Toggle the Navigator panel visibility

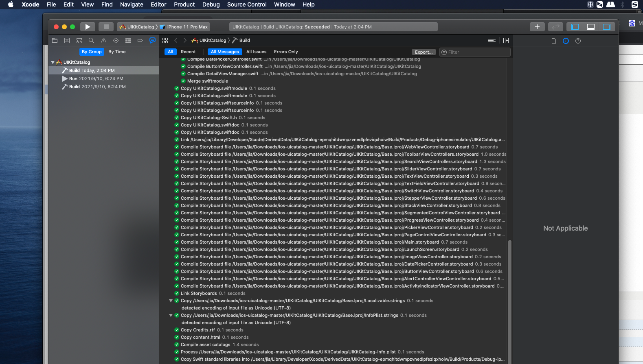[x=575, y=27]
